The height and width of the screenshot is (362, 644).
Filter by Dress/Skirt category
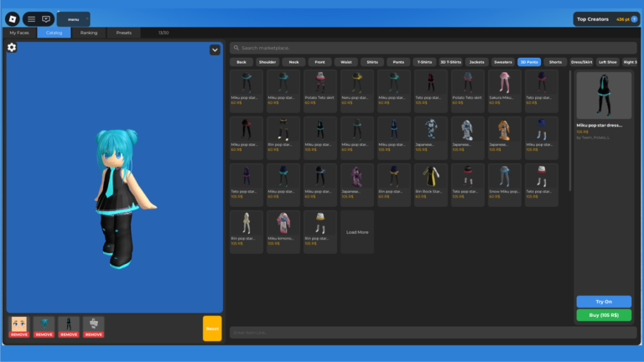(582, 62)
